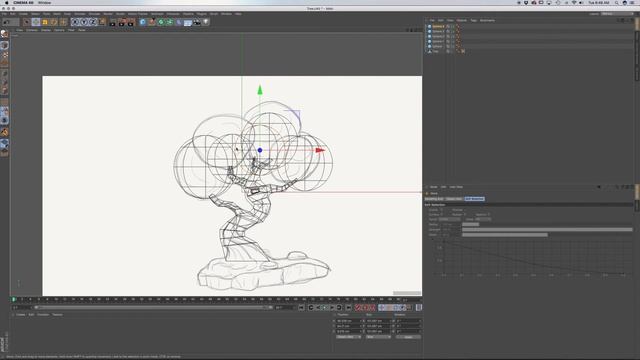Switch to the Object Axis tab
This screenshot has height=360, width=640.
(454, 199)
